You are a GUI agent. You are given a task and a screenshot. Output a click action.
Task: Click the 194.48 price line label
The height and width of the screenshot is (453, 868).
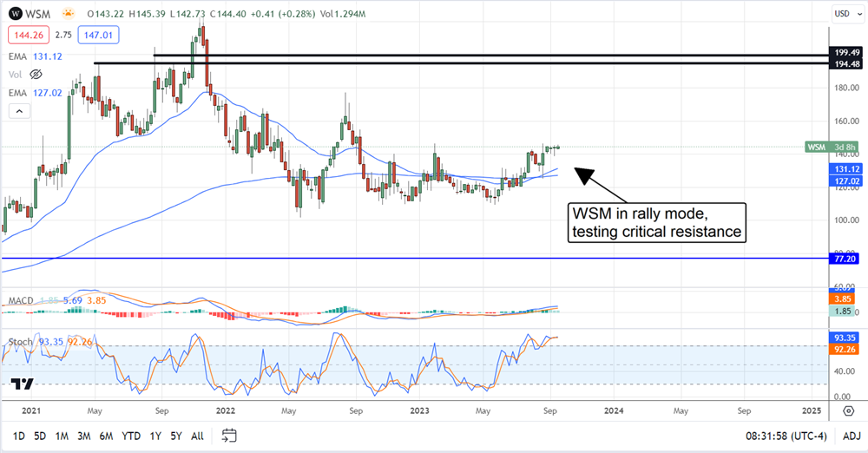[846, 63]
